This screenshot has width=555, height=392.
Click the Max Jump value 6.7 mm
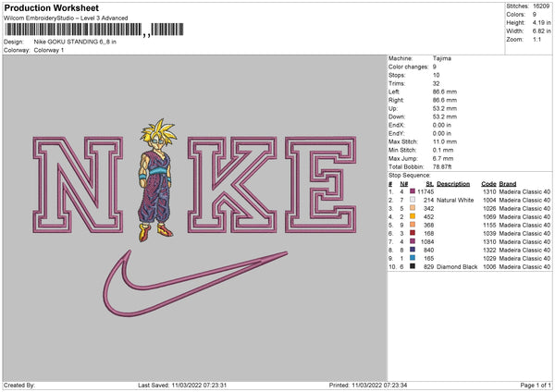[x=443, y=158]
